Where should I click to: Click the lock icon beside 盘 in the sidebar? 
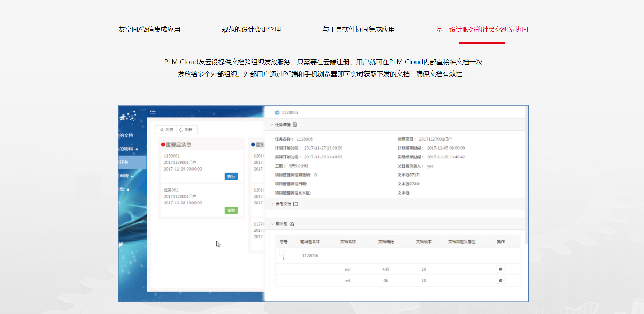pyautogui.click(x=128, y=189)
